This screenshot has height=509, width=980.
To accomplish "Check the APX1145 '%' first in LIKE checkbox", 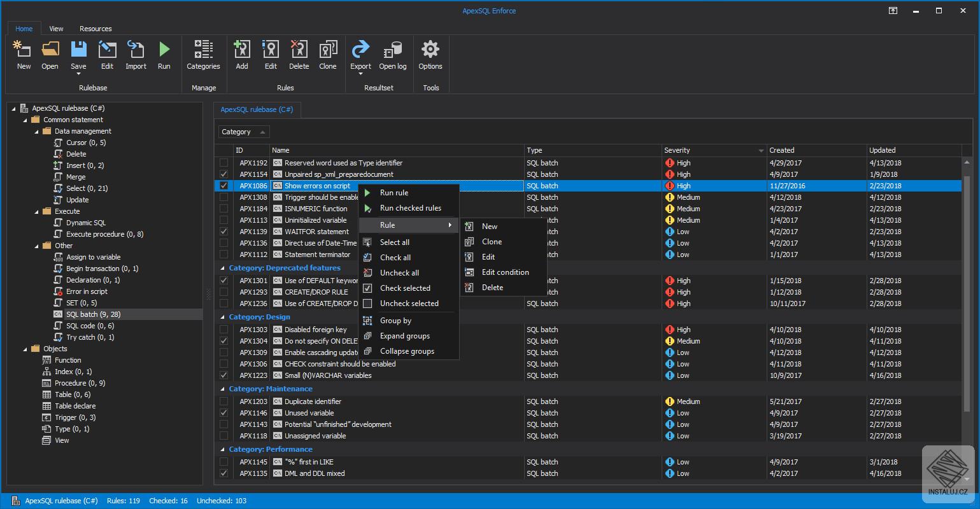I will point(224,462).
